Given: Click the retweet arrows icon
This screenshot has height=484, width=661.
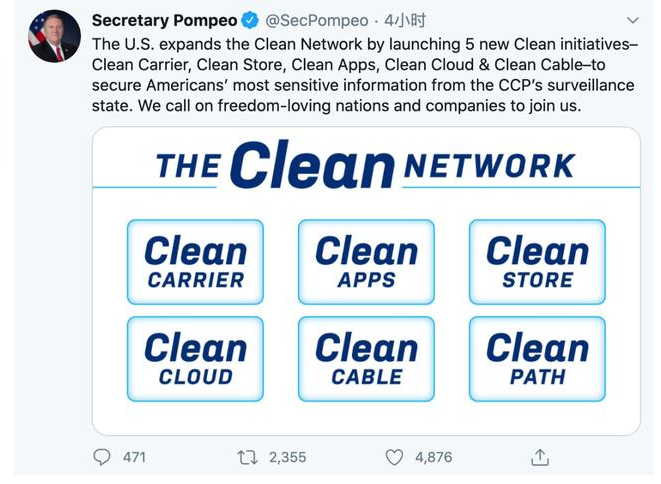Looking at the screenshot, I should pyautogui.click(x=247, y=457).
